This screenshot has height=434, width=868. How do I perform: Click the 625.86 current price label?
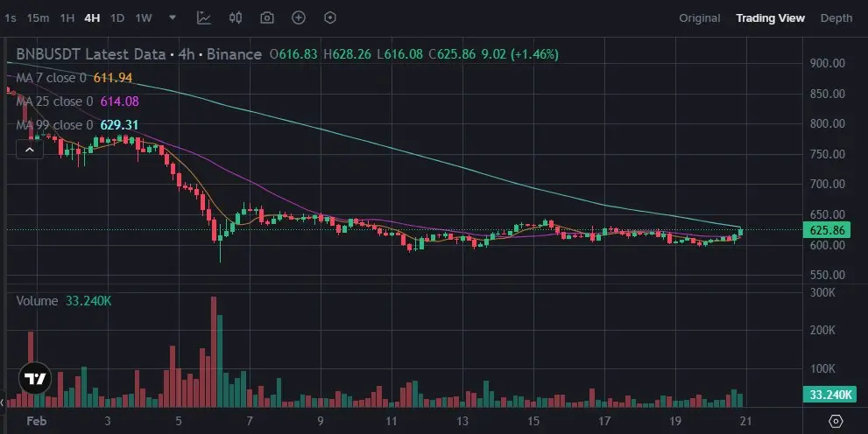(x=827, y=230)
